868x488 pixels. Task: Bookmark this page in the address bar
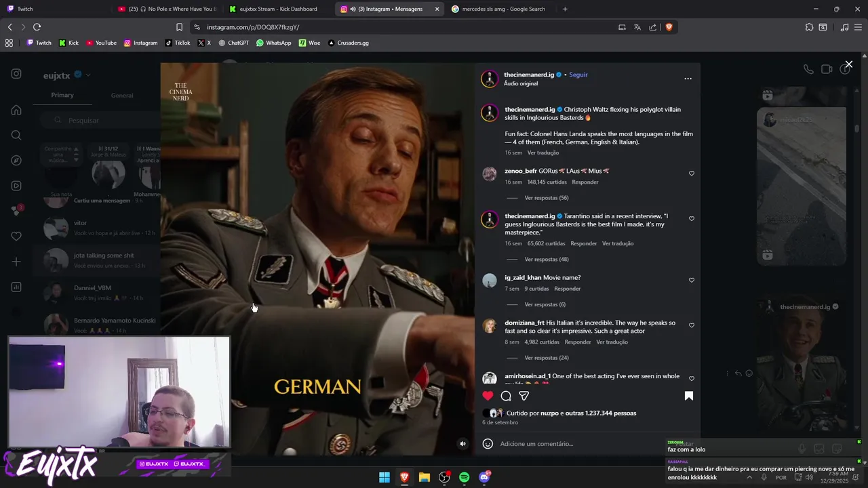click(x=179, y=27)
